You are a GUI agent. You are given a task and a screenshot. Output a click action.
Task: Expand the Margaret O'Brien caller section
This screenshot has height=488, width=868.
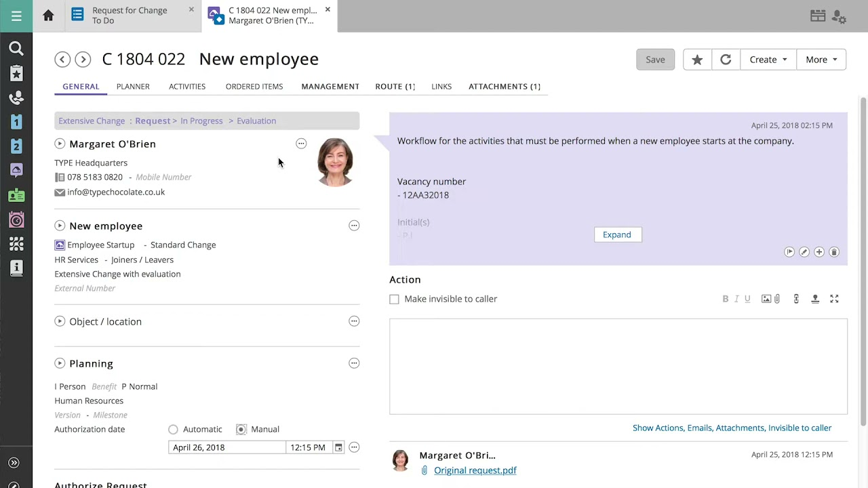click(x=60, y=144)
